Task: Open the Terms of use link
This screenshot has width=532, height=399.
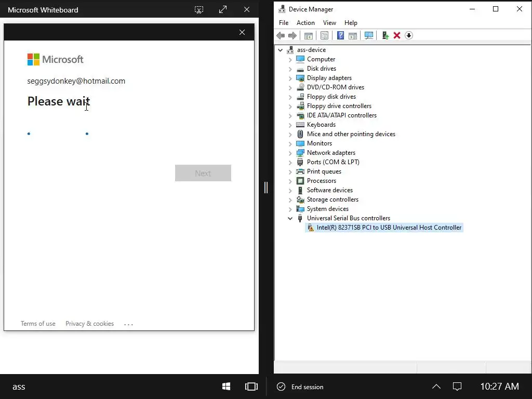Action: (x=38, y=324)
